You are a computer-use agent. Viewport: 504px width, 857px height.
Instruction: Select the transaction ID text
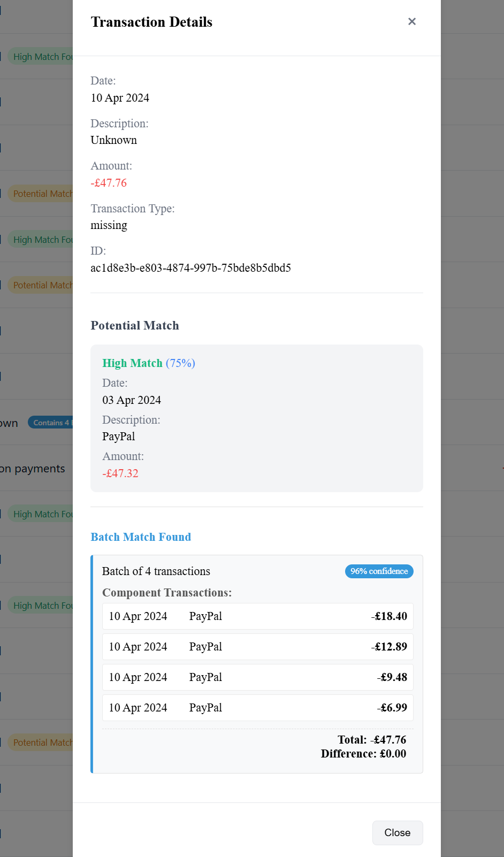pyautogui.click(x=190, y=267)
